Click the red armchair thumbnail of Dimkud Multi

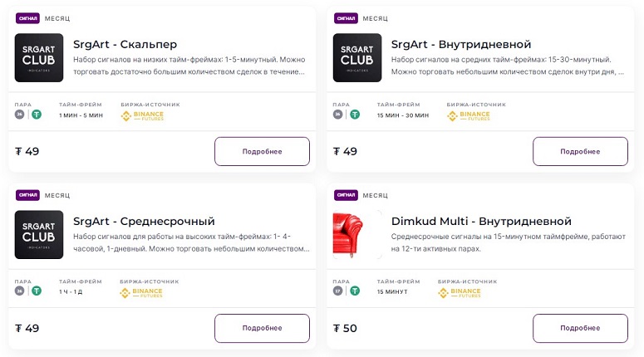point(357,234)
